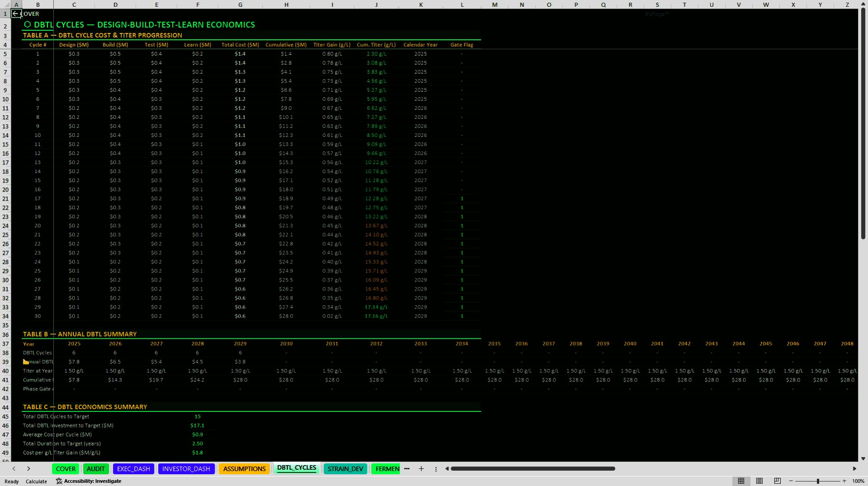This screenshot has height=486, width=868.
Task: Switch to Page Break Preview
Action: click(x=778, y=481)
